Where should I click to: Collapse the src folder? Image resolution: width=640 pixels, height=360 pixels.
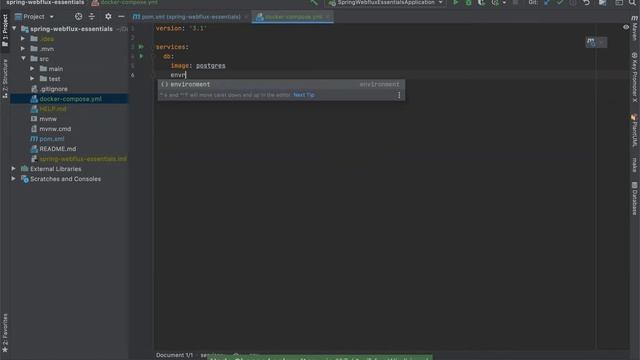pos(23,59)
